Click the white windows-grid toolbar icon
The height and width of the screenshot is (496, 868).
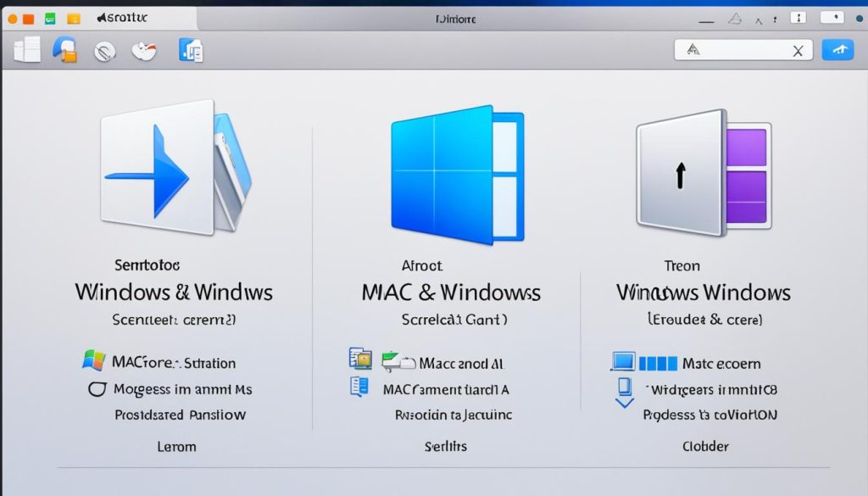coord(27,50)
